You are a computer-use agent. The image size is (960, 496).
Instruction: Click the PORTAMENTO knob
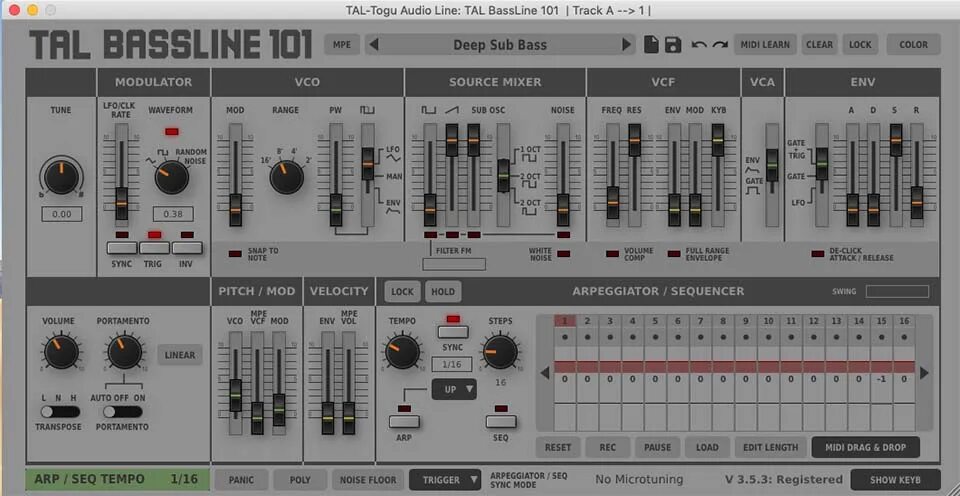click(125, 351)
